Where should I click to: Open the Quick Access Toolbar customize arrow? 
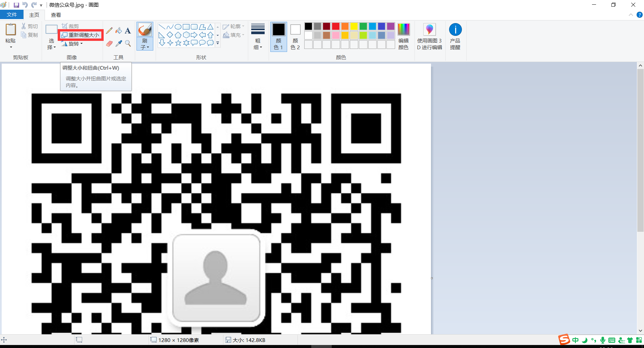click(41, 5)
